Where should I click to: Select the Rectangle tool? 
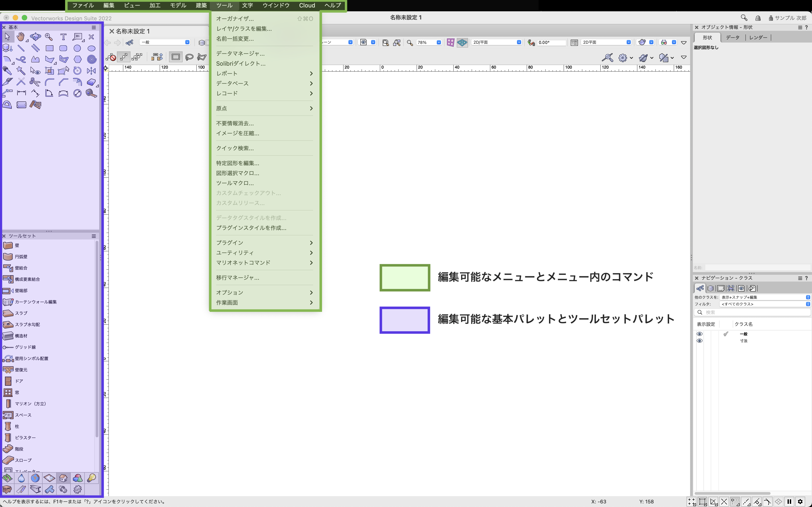coord(50,48)
